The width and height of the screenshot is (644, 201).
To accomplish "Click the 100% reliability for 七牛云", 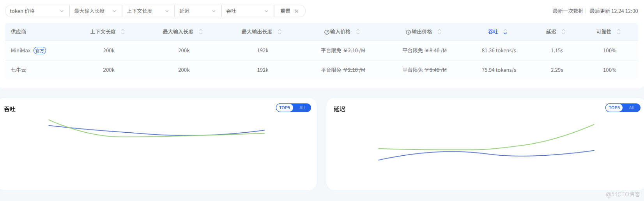I will tap(610, 70).
